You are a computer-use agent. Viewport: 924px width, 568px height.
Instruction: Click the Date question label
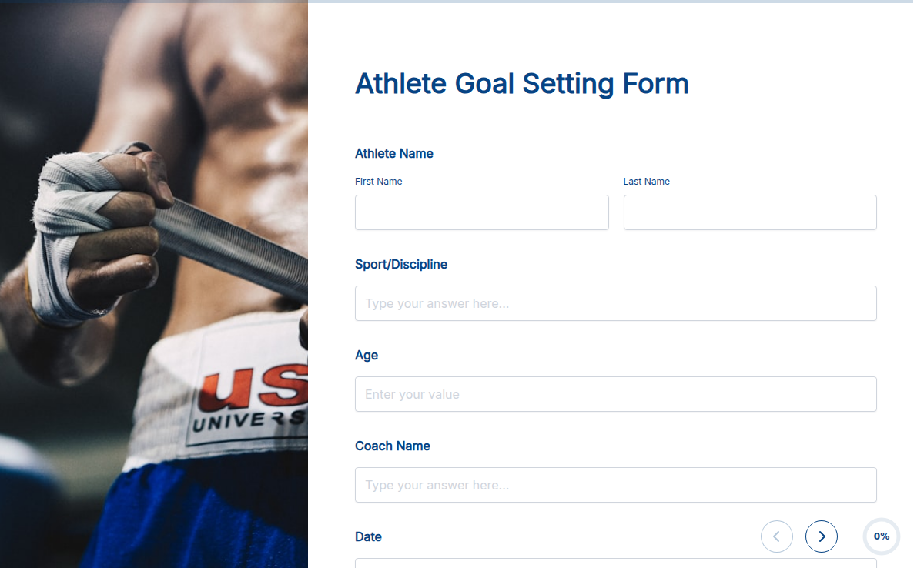[x=368, y=536]
